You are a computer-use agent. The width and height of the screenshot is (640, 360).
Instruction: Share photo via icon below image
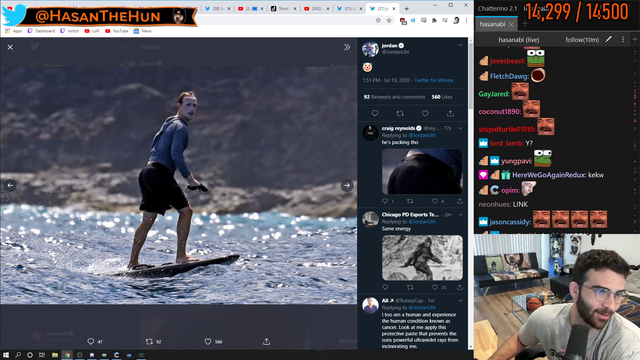266,341
